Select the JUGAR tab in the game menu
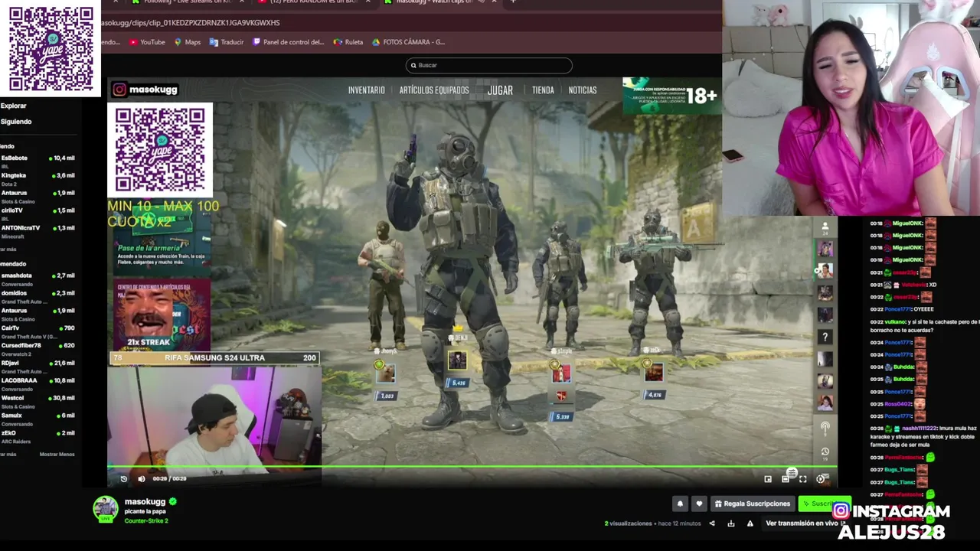 pos(500,90)
